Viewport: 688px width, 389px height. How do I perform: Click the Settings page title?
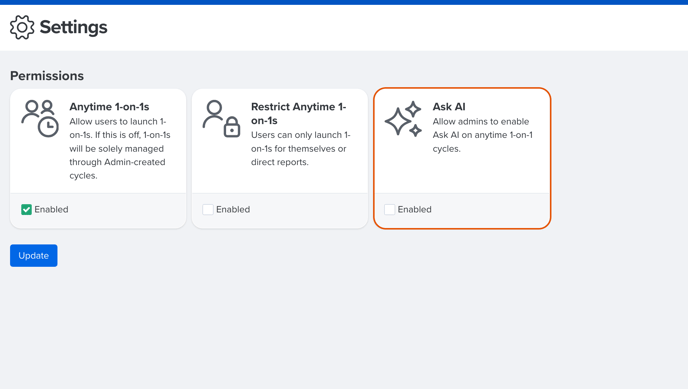point(73,27)
